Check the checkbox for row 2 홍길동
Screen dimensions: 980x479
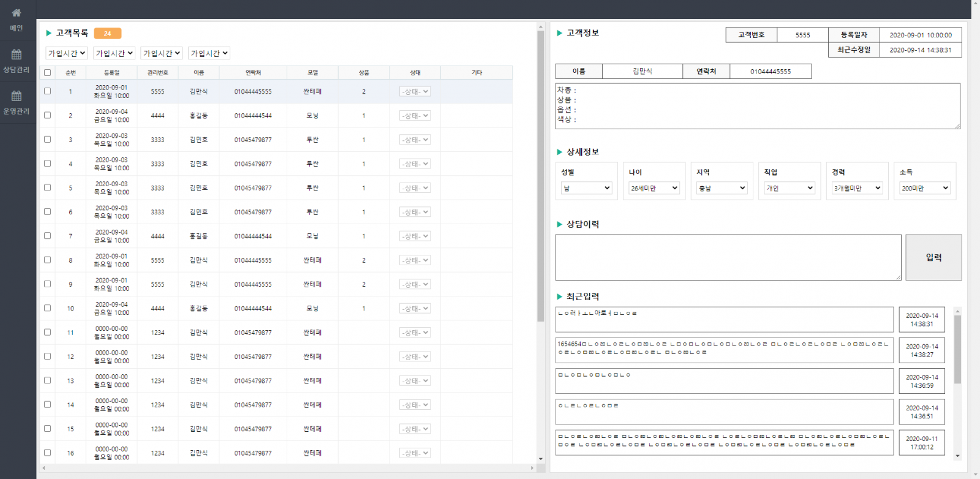[x=48, y=115]
